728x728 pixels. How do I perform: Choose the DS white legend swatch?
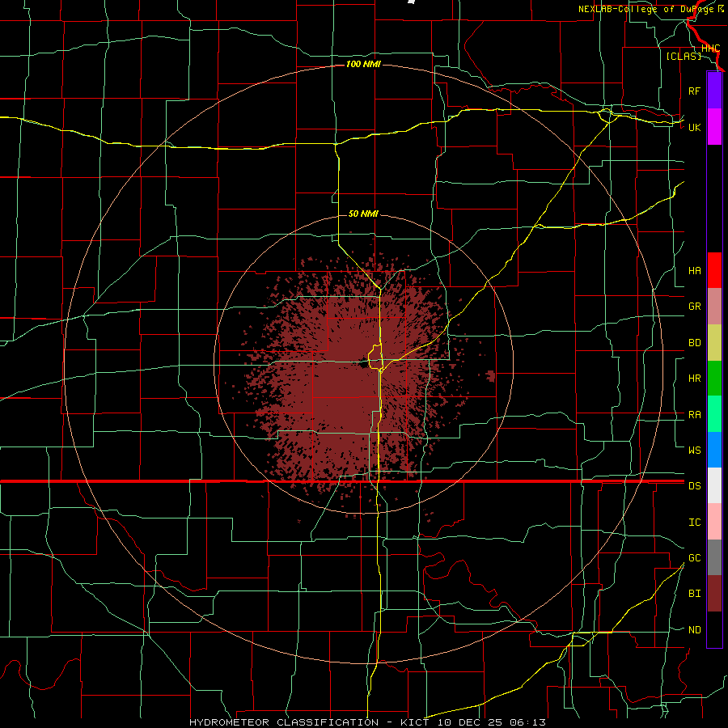[x=714, y=485]
